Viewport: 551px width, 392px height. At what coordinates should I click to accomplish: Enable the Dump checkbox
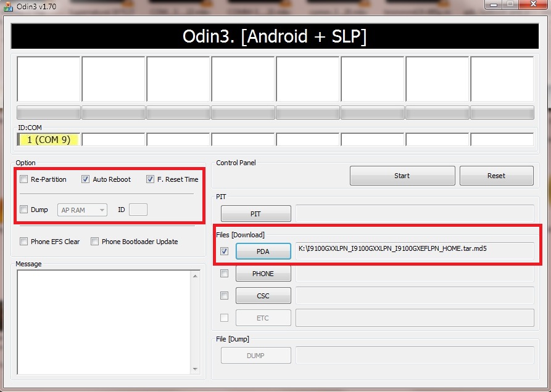pyautogui.click(x=24, y=210)
